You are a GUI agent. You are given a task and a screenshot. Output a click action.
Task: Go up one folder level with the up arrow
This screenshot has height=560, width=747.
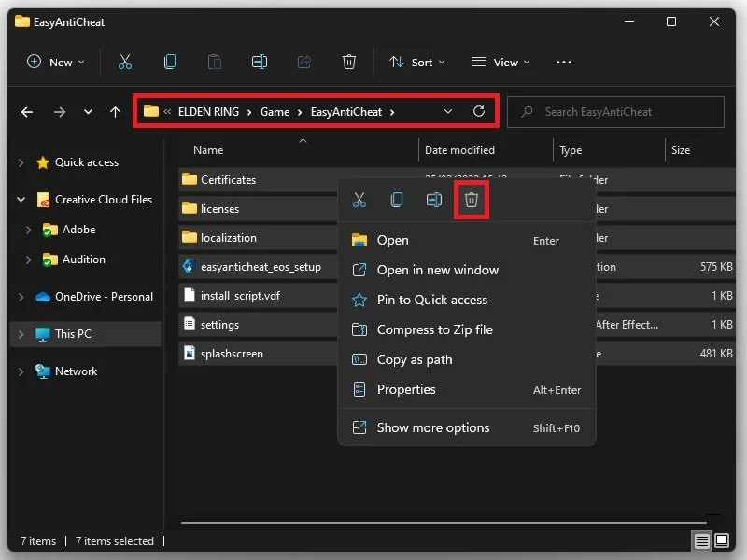115,112
